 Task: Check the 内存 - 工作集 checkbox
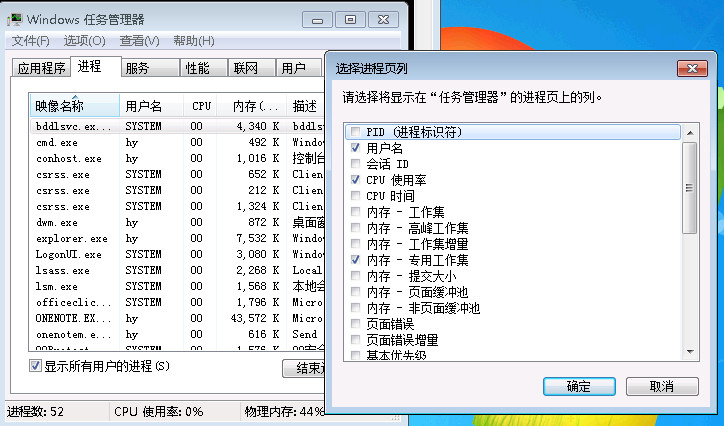(x=355, y=212)
